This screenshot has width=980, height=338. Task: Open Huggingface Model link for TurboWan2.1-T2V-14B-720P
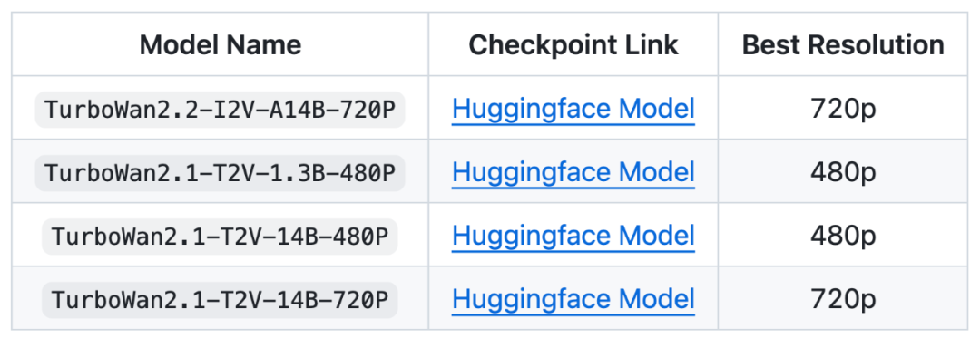573,299
